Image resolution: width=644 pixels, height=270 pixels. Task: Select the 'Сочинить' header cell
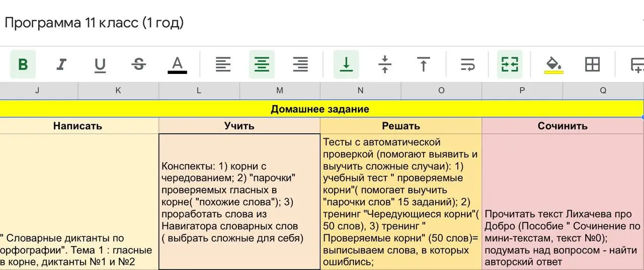(x=562, y=126)
